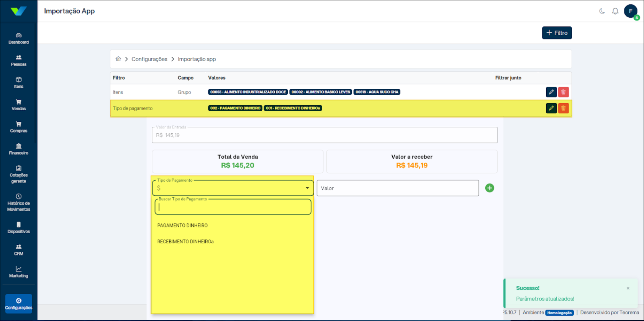Dismiss the Sucesso notification
644x321 pixels.
click(628, 288)
